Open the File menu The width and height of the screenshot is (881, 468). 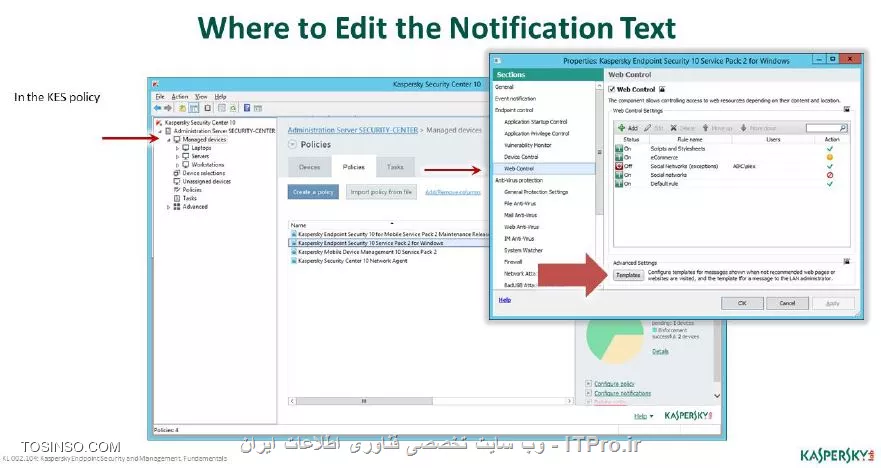click(160, 97)
